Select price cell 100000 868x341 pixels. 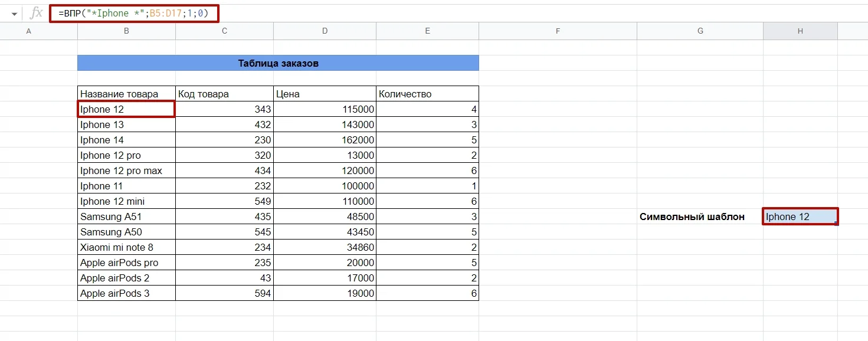325,186
